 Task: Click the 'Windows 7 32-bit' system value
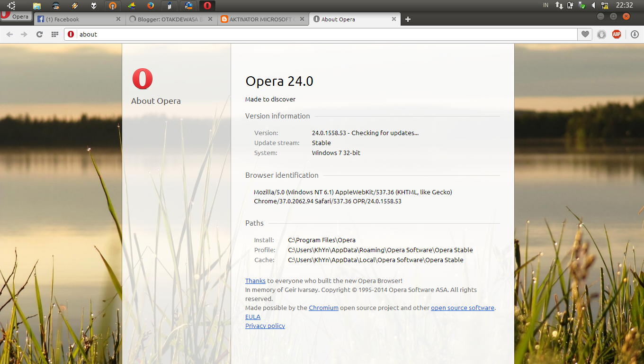336,153
